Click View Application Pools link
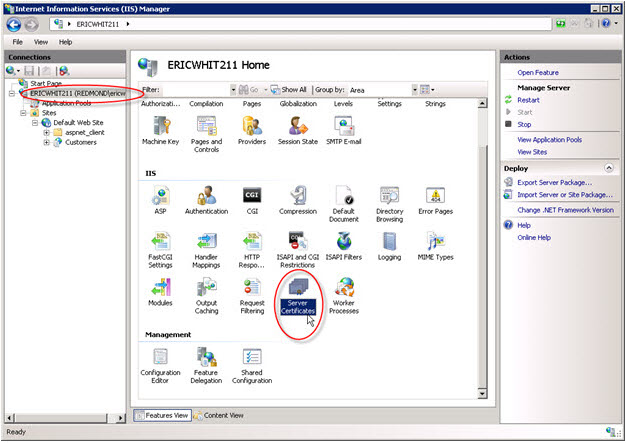626x443 pixels. [549, 140]
